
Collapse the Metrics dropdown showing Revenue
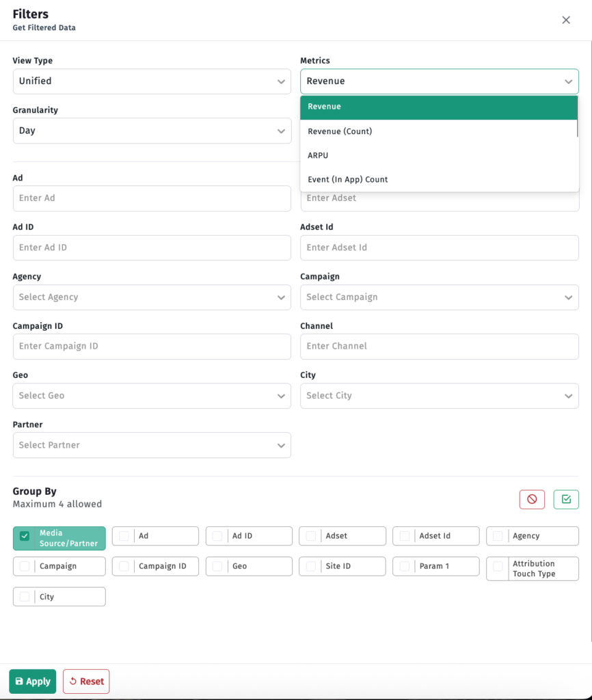click(x=440, y=81)
